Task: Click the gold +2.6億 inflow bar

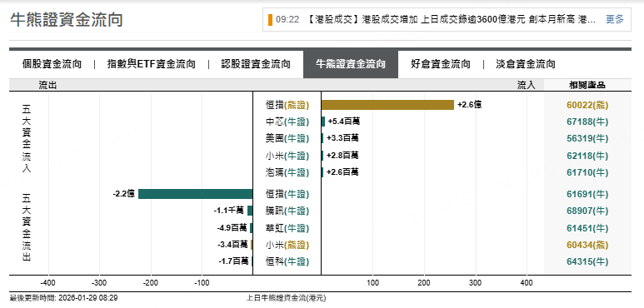Action: coord(387,105)
